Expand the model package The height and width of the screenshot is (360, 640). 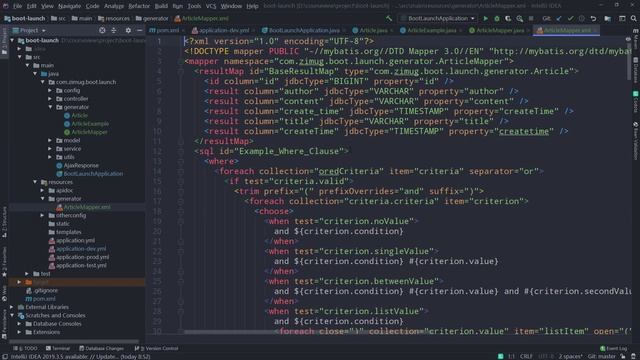(x=50, y=140)
